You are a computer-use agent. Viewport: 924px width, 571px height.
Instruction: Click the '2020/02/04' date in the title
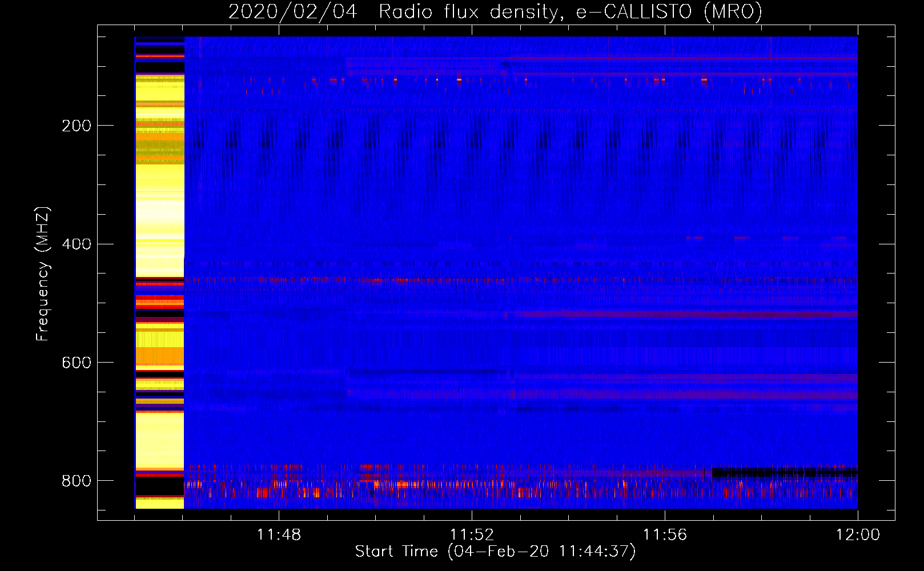point(293,11)
